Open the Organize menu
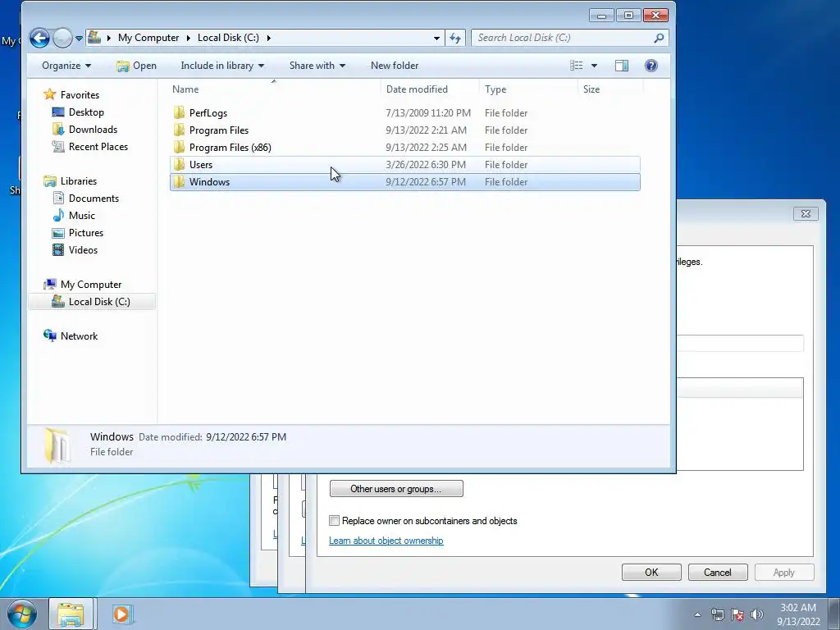Screen dimensions: 840x630 (66, 66)
